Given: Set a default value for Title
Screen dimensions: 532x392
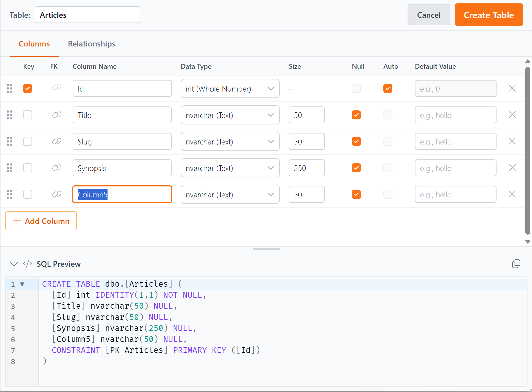Looking at the screenshot, I should (x=456, y=115).
